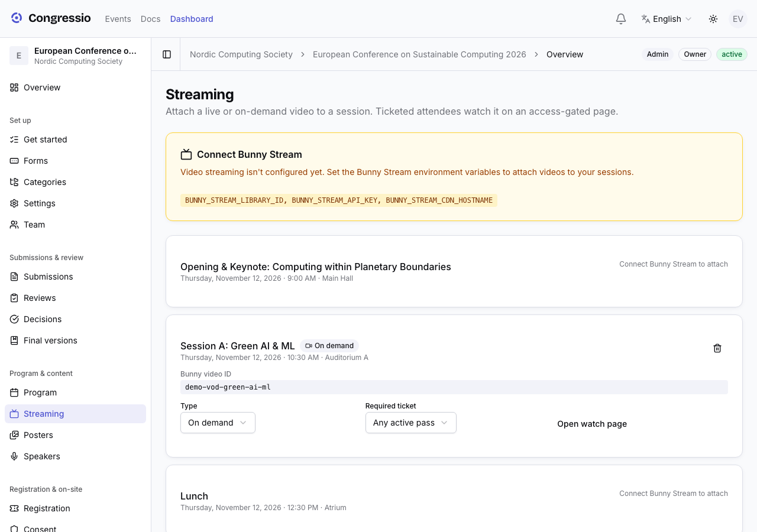757x532 pixels.
Task: Collapse the sidebar panel toggle icon
Action: click(x=167, y=54)
